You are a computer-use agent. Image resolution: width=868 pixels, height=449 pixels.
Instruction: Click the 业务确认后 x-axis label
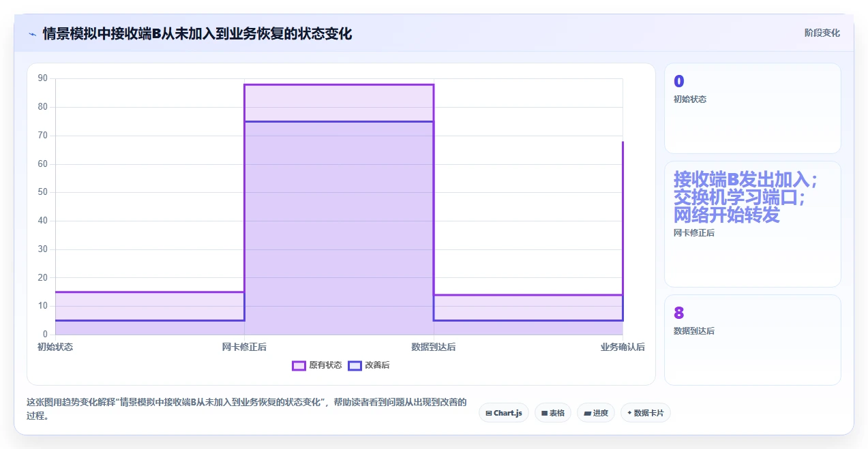click(x=623, y=347)
